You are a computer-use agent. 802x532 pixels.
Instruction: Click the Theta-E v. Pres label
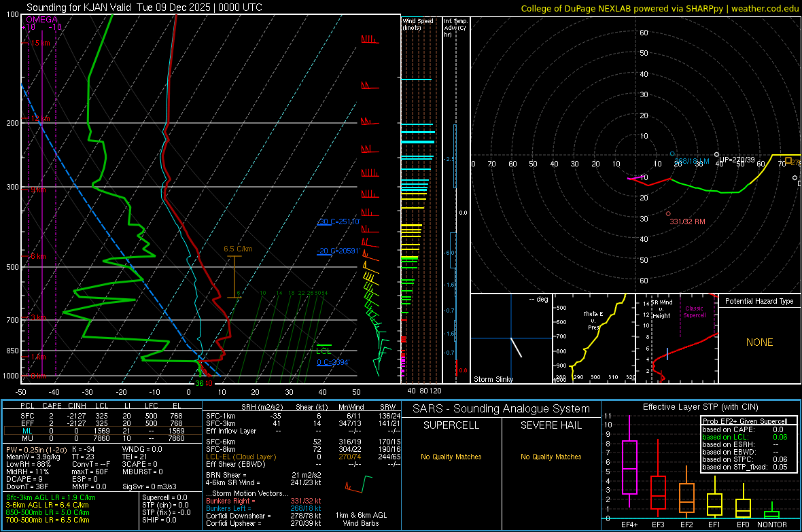tap(593, 320)
